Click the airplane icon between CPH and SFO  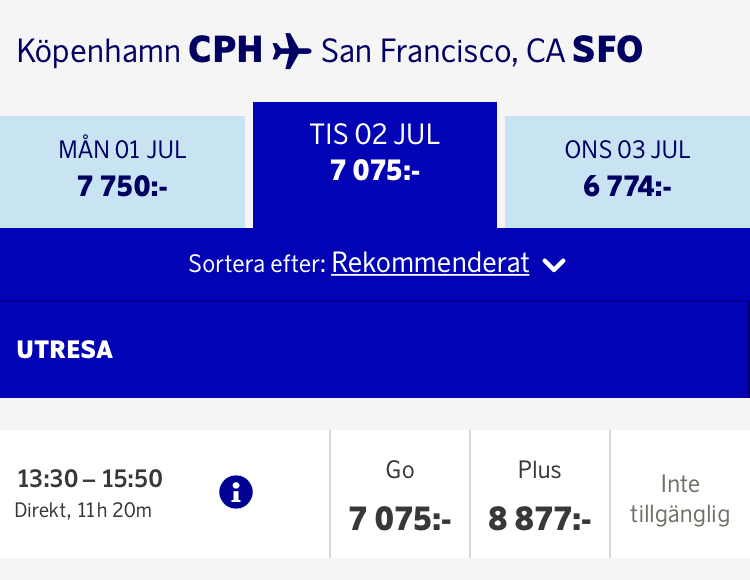pyautogui.click(x=292, y=51)
